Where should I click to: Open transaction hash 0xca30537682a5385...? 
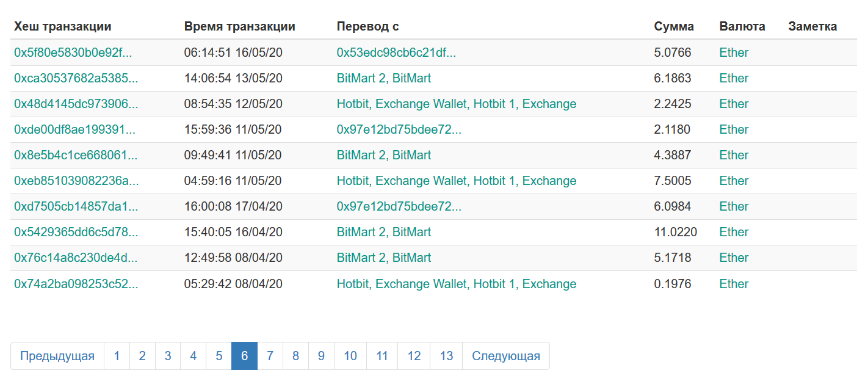click(x=76, y=78)
